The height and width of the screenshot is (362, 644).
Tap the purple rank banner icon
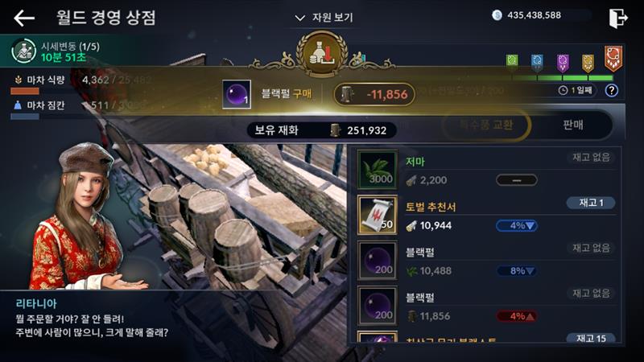point(563,64)
